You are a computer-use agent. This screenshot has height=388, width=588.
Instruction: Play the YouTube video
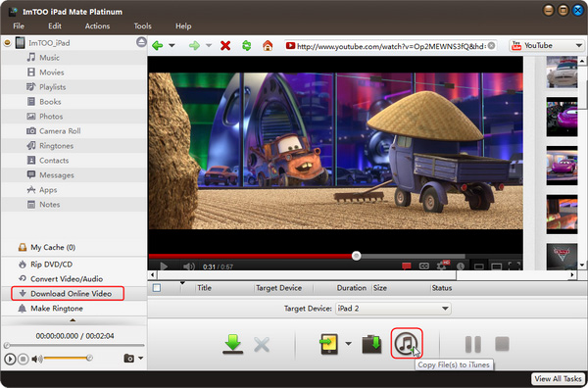[164, 267]
